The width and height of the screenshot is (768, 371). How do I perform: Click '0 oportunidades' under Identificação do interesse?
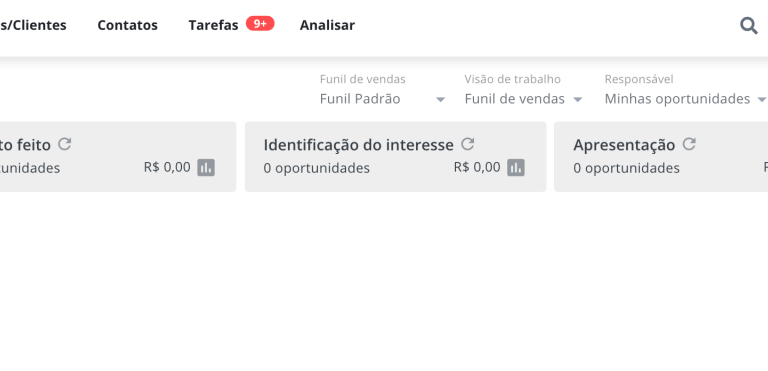[316, 168]
